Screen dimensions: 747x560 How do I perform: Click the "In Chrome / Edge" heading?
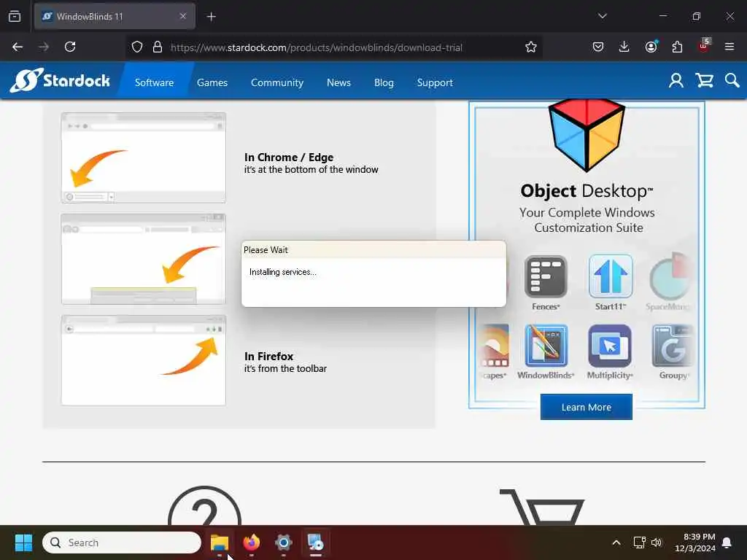pyautogui.click(x=289, y=157)
